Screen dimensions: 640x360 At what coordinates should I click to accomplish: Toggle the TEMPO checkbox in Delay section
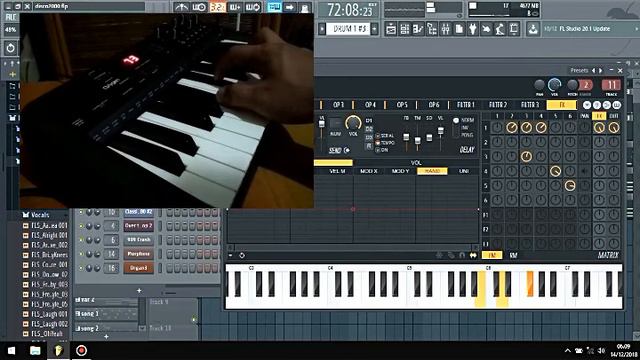[x=378, y=143]
